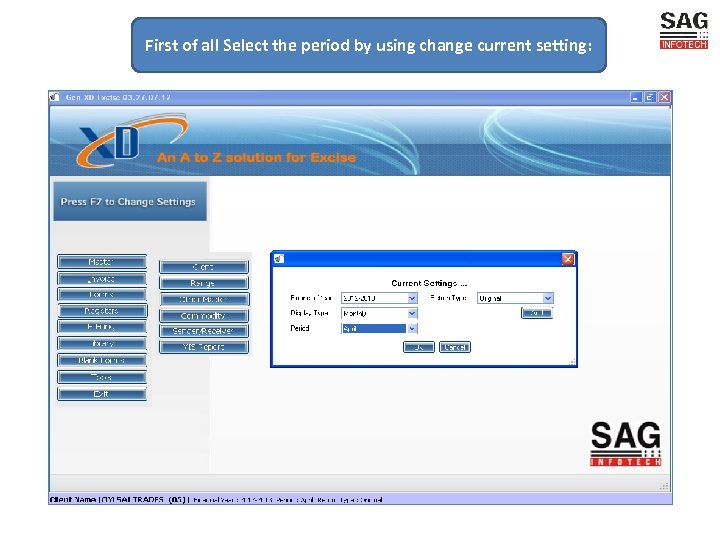This screenshot has height=540, width=720.
Task: Click Cancel in the Current Settings dialog
Action: point(455,347)
